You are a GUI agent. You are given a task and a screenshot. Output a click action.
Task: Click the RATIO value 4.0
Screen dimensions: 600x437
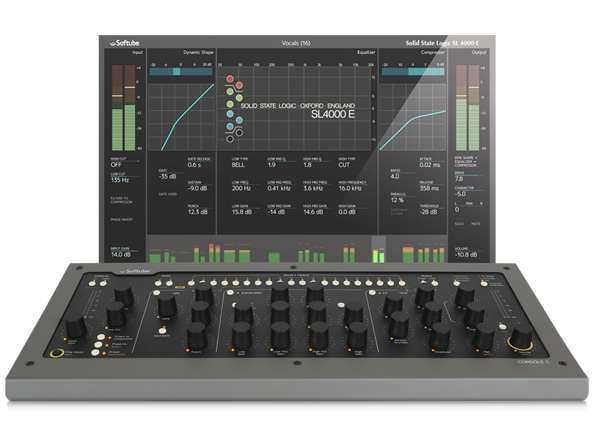395,177
